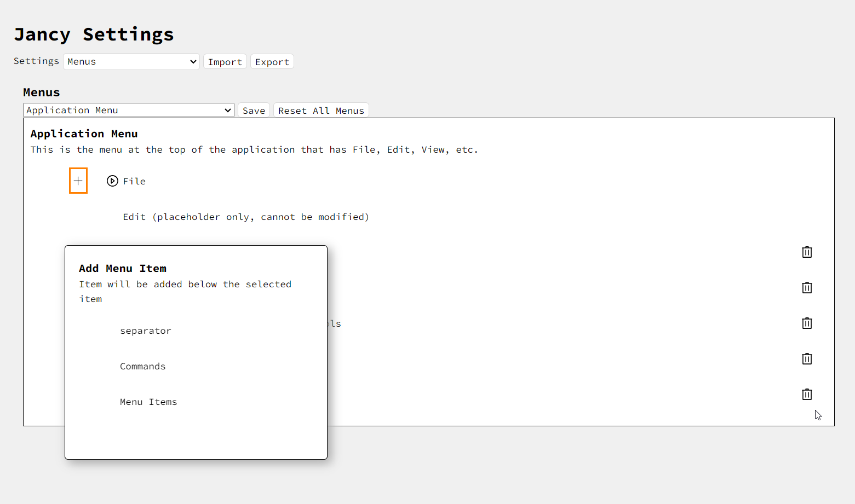The image size is (855, 504).
Task: Click the Import button
Action: point(225,62)
